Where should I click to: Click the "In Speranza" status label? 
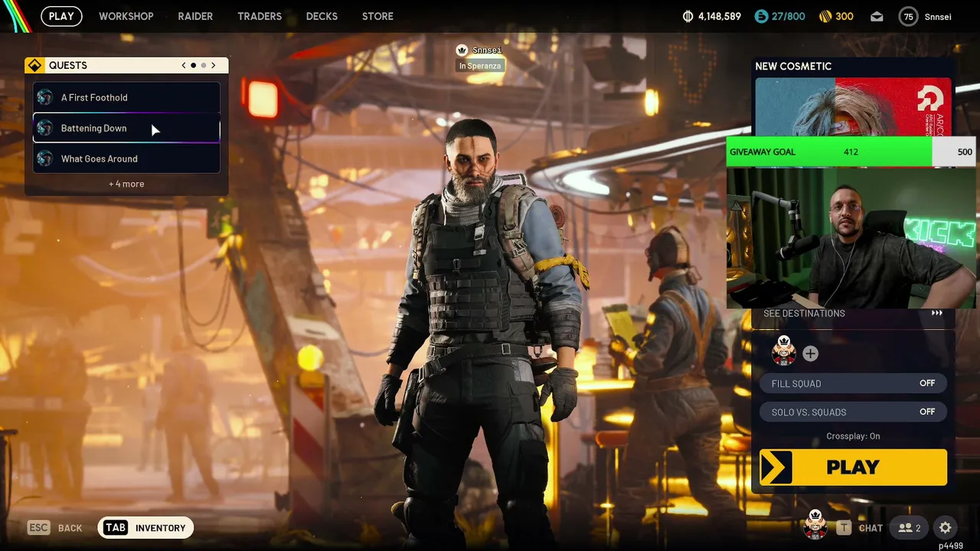480,66
